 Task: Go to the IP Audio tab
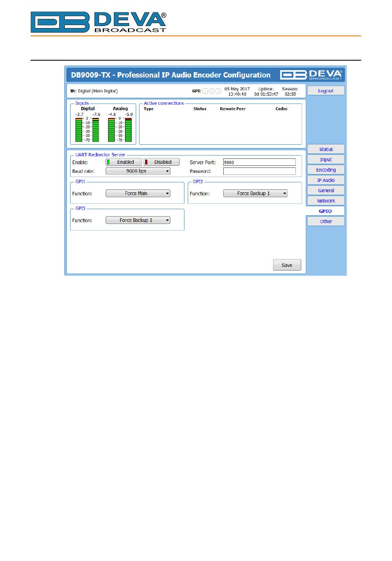click(326, 180)
